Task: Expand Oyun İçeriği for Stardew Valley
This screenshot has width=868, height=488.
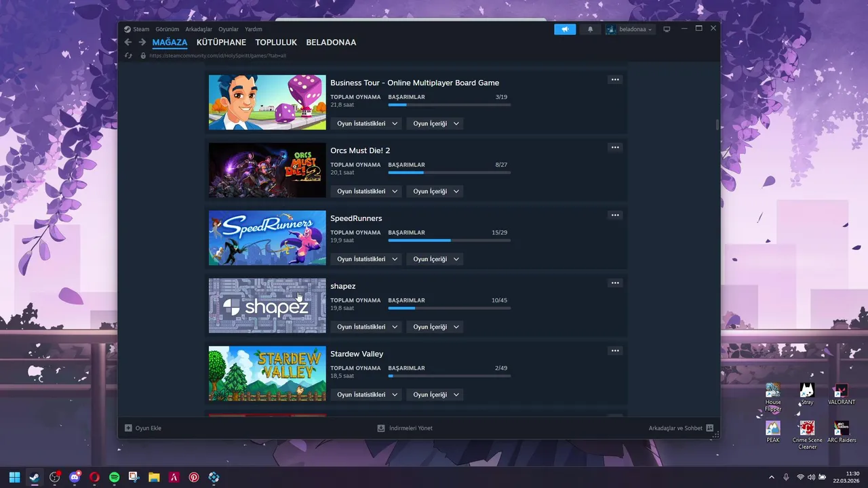Action: pos(435,394)
